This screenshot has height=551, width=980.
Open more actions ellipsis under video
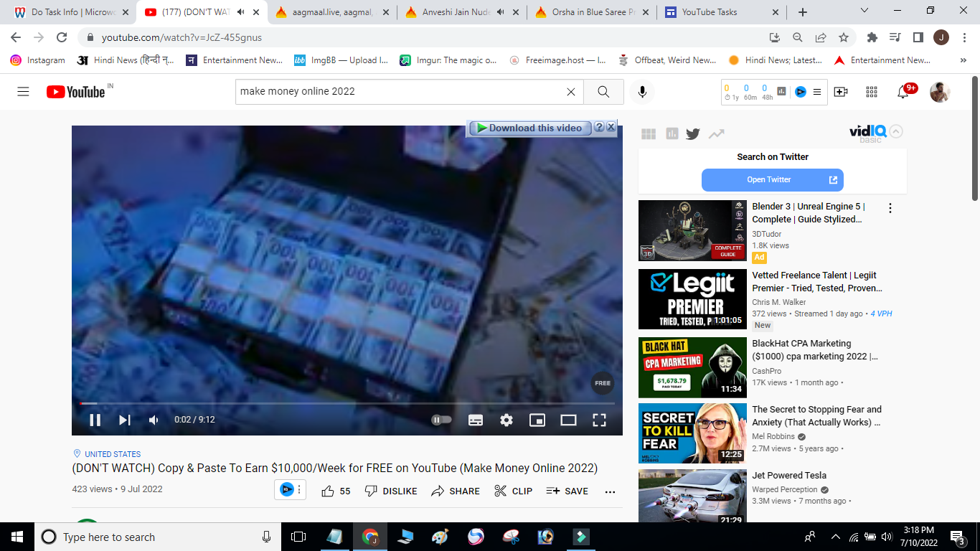tap(611, 491)
